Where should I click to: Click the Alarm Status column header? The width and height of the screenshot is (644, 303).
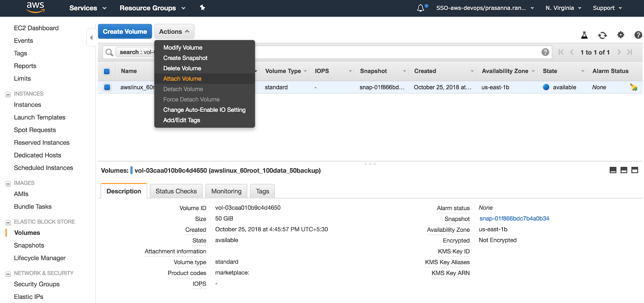pyautogui.click(x=610, y=71)
